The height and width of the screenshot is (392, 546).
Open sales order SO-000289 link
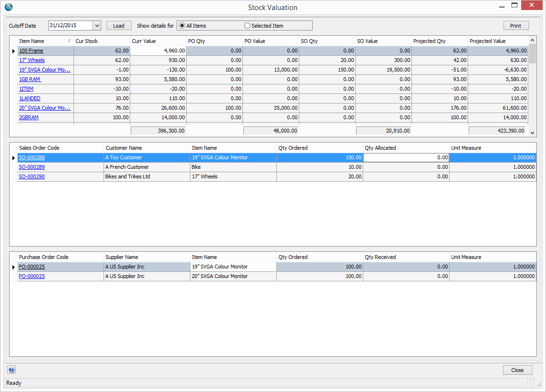[x=31, y=167]
